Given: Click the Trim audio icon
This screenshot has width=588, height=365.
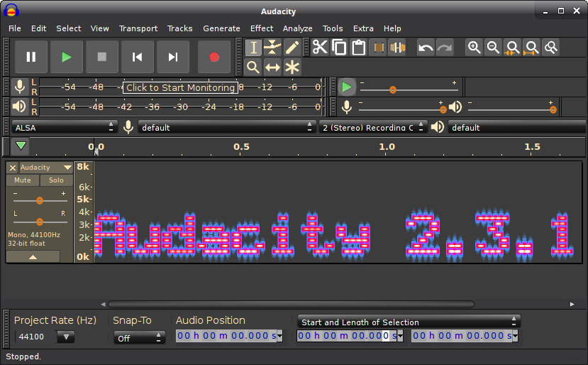Looking at the screenshot, I should 378,48.
